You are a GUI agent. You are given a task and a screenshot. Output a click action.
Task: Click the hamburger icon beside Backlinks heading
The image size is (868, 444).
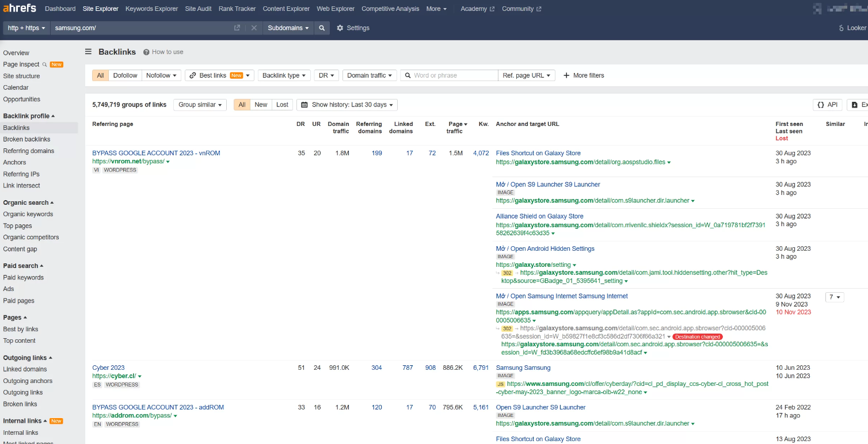coord(88,52)
